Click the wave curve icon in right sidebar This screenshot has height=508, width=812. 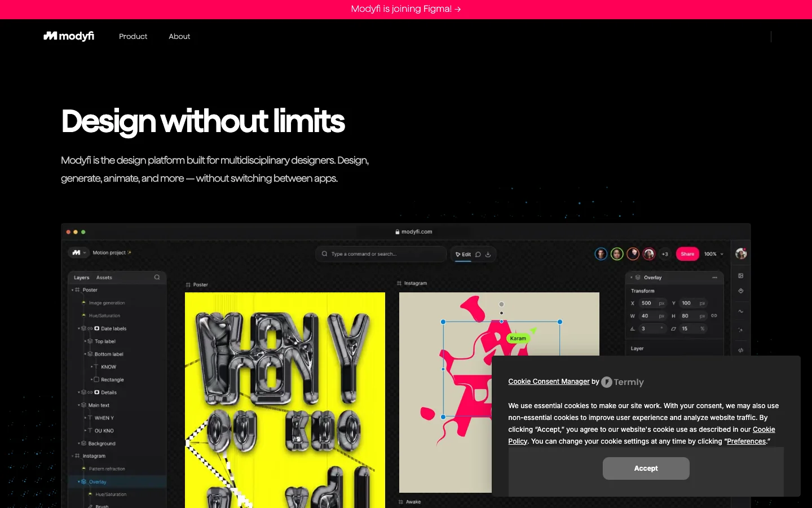pyautogui.click(x=741, y=311)
